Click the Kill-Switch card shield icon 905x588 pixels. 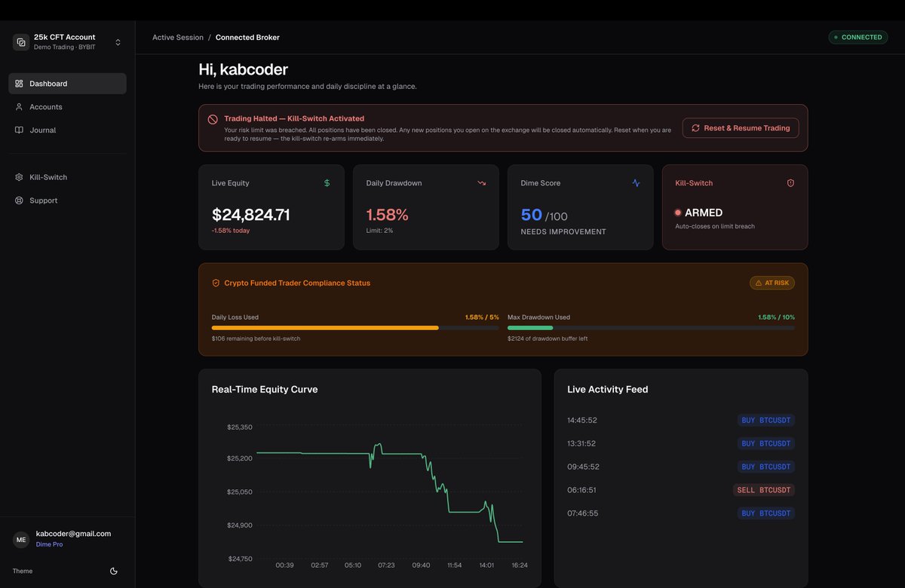pyautogui.click(x=790, y=183)
